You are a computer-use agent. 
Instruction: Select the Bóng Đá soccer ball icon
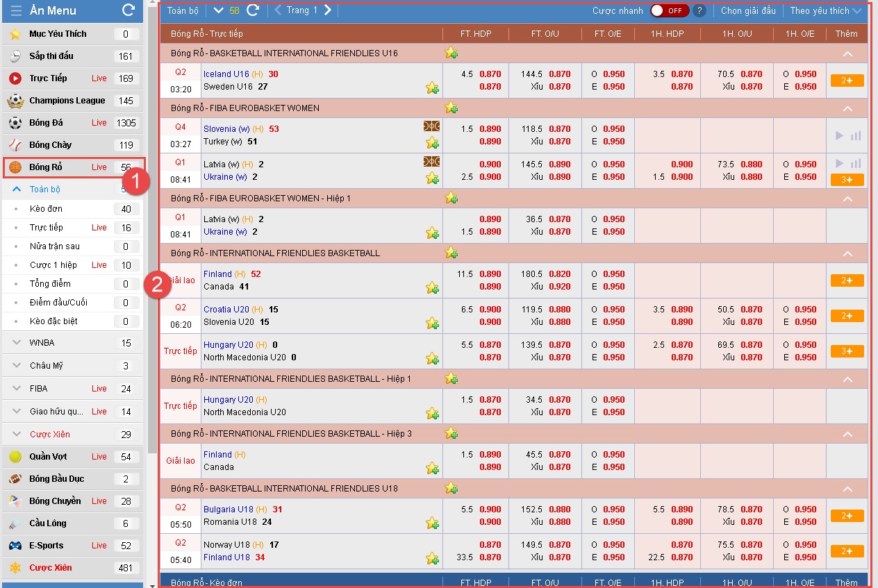15,122
